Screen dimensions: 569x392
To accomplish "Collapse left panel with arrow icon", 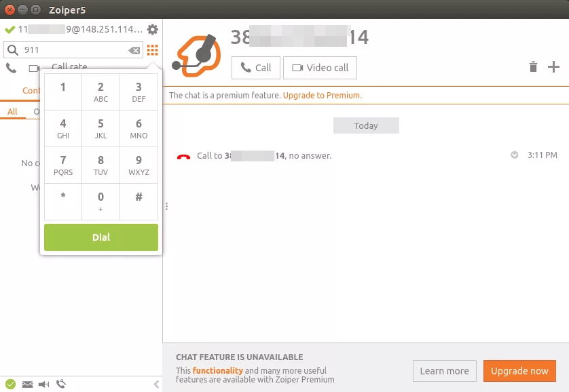I will coord(156,385).
